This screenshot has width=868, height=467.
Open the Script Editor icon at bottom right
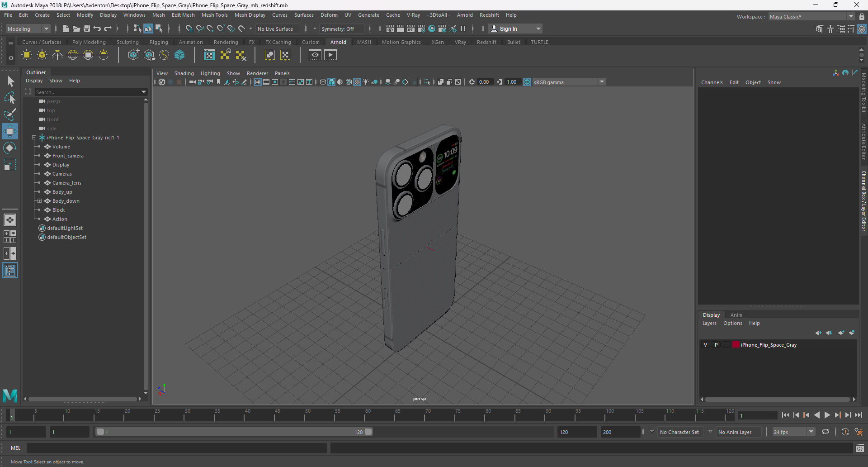(x=859, y=448)
